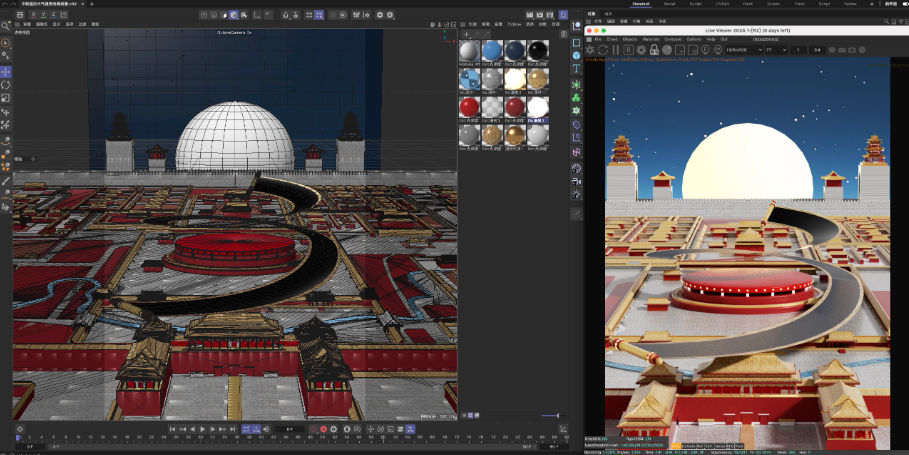Viewport: 909px width, 455px height.
Task: Click the search magnifier icon at top left
Action: click(x=6, y=26)
